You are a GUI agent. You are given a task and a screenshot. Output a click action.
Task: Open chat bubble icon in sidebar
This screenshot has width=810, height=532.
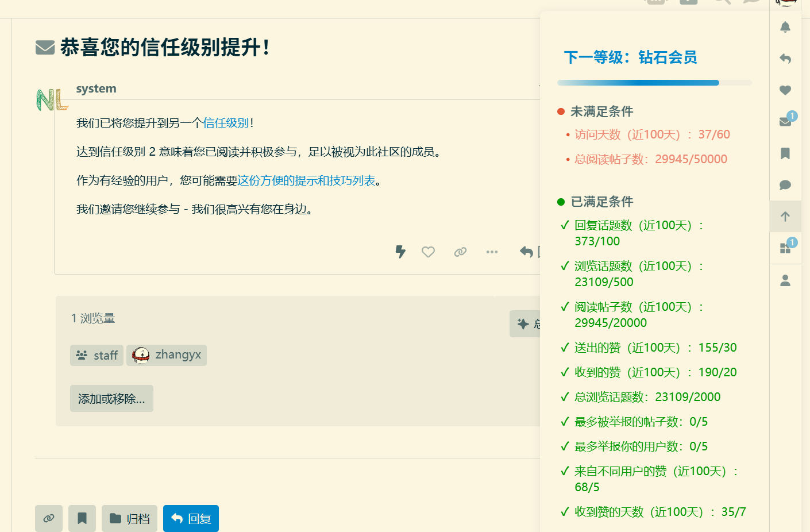785,185
